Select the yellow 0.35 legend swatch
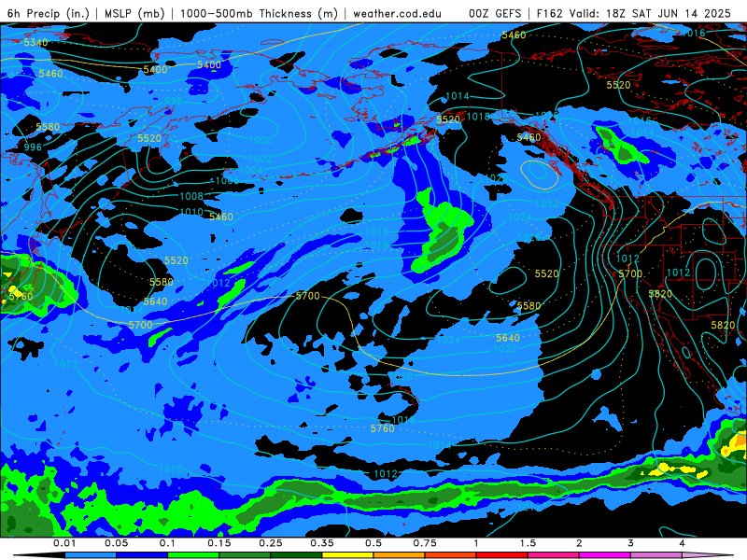The image size is (747, 560). 347,555
